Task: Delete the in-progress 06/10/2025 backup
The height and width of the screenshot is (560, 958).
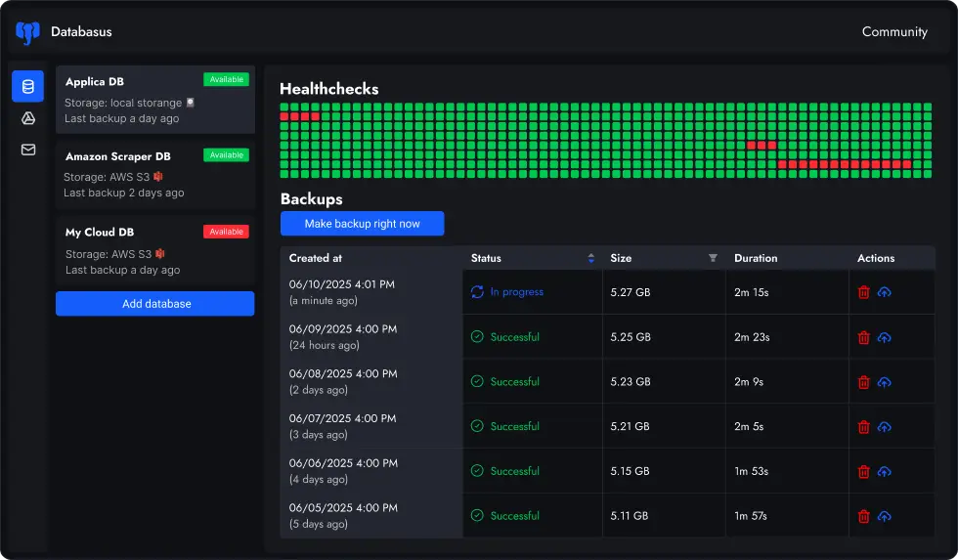Action: point(863,292)
